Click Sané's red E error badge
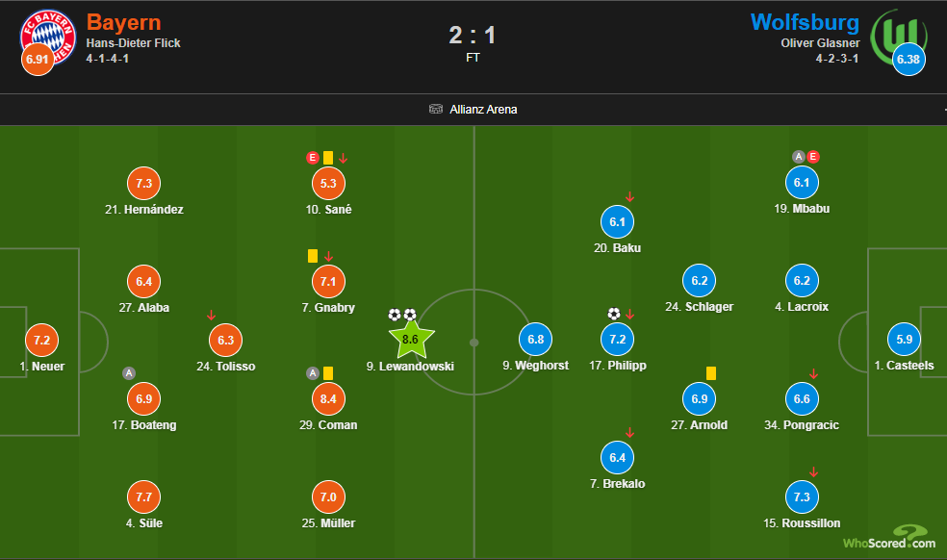This screenshot has height=560, width=947. pos(312,158)
